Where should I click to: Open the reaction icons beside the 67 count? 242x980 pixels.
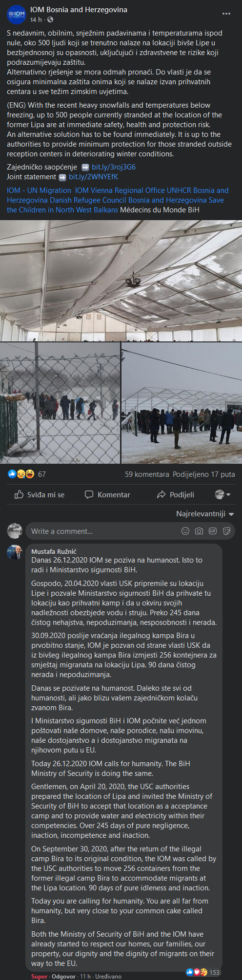coord(21,474)
